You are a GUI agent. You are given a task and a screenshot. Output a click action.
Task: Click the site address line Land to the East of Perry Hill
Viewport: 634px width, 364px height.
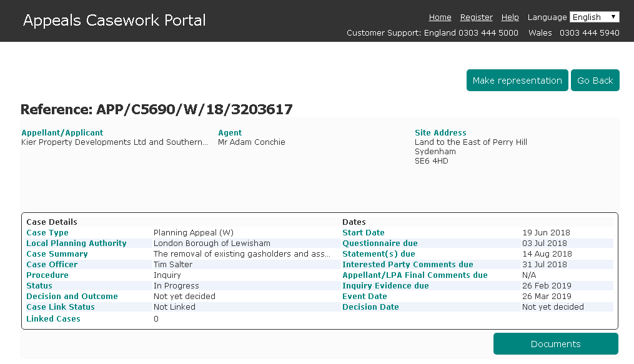click(470, 142)
